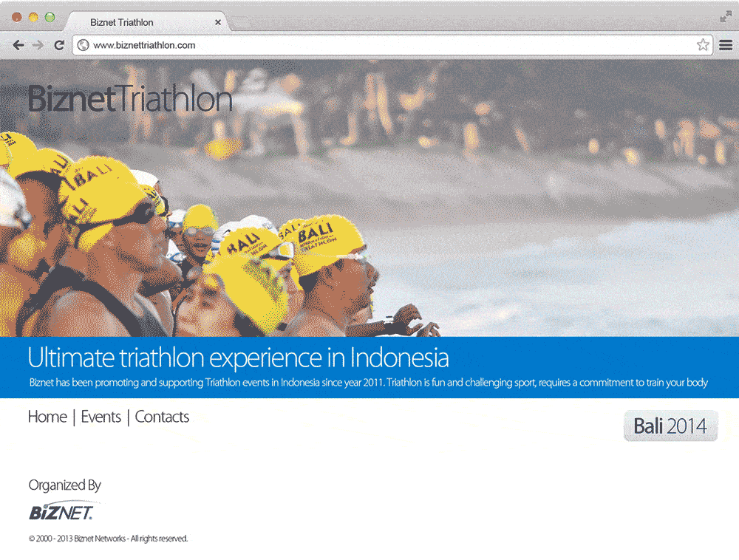This screenshot has height=560, width=739.
Task: Focus the address bar showing www.biznettriathlon.com
Action: click(391, 45)
